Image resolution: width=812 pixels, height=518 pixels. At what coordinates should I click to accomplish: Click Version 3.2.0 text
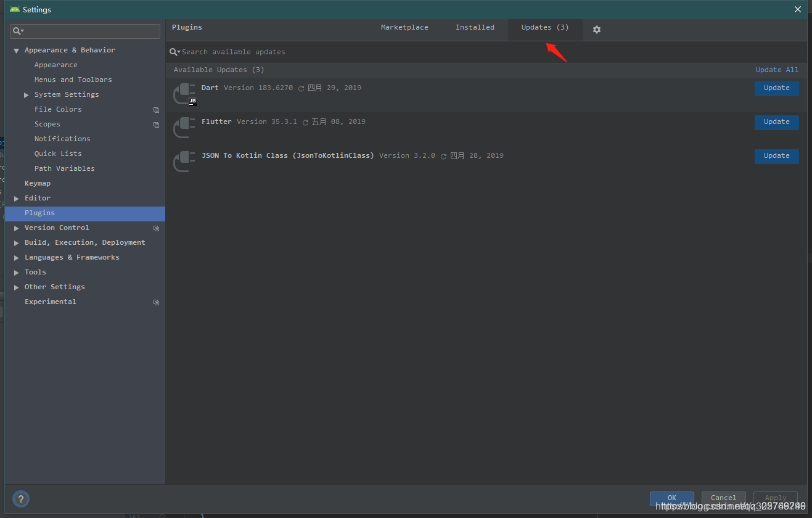(x=407, y=156)
